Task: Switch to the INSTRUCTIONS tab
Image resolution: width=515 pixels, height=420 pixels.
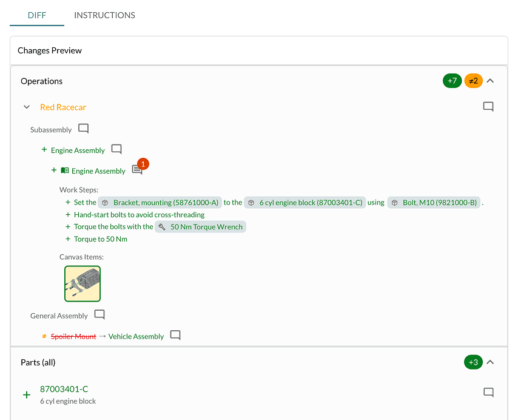Action: [104, 15]
